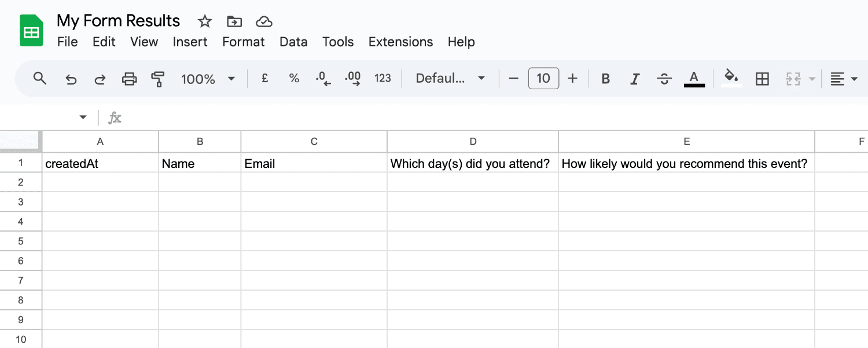
Task: Format as percent
Action: click(294, 78)
